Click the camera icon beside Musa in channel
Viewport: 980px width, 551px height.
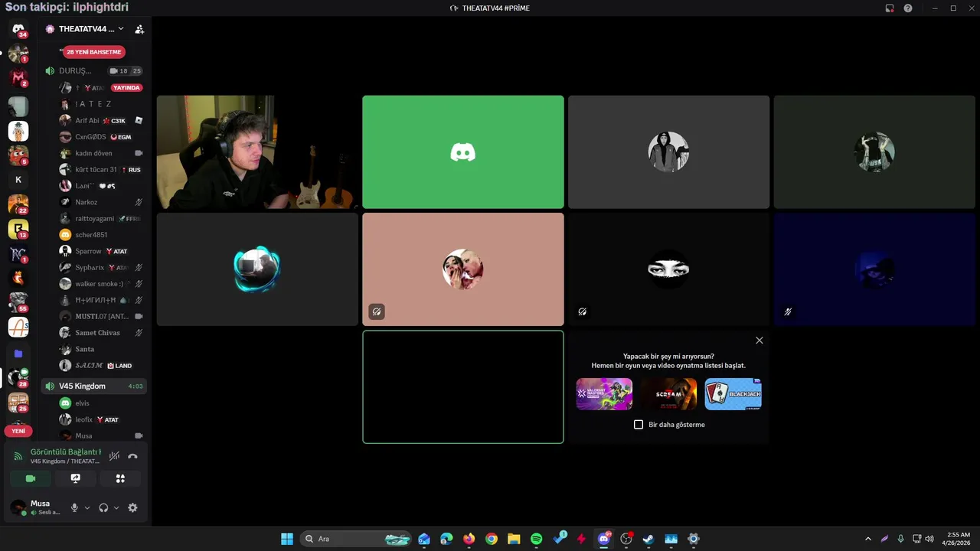pos(139,435)
